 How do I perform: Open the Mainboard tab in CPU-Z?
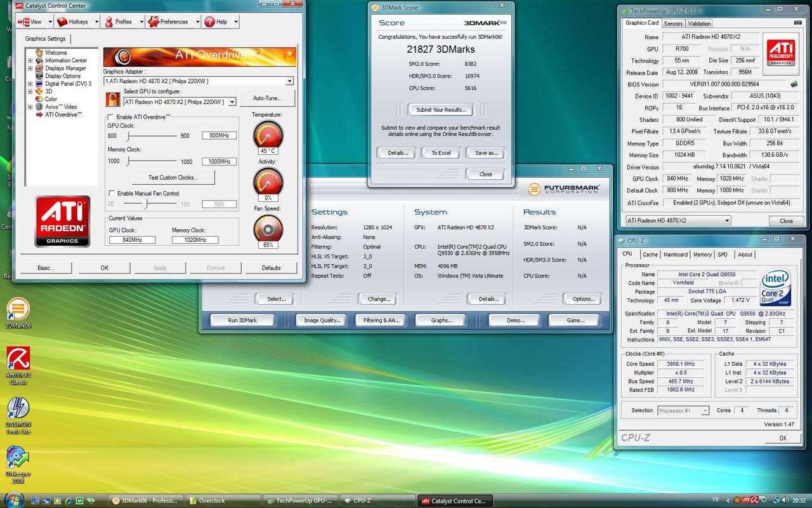click(675, 255)
